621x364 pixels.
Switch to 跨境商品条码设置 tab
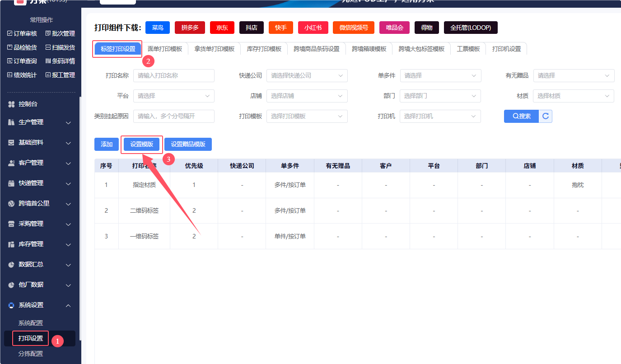coord(317,49)
